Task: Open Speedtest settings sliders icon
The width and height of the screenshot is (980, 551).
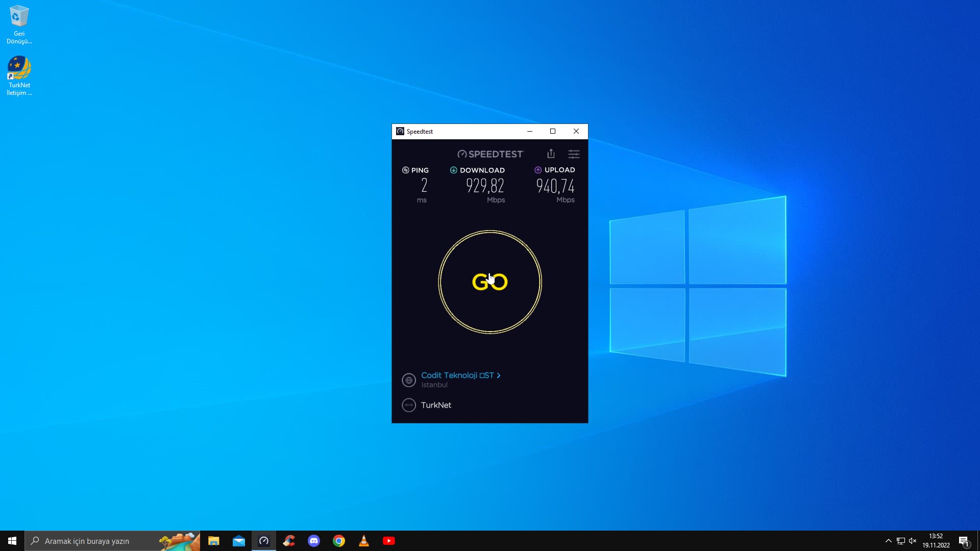Action: (x=574, y=154)
